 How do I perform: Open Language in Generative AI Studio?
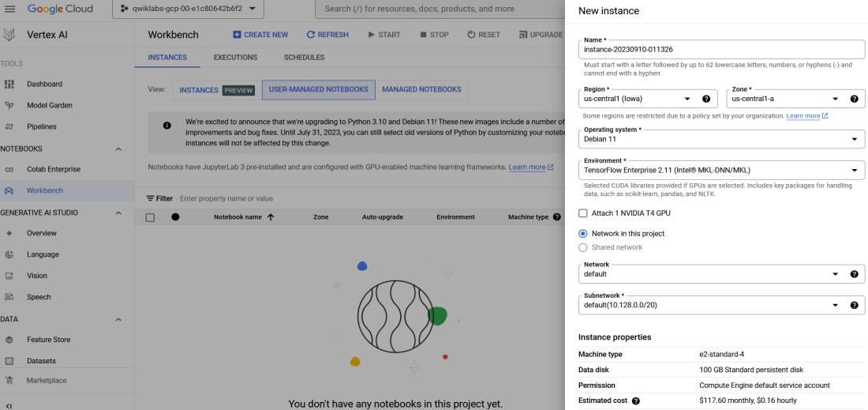tap(43, 254)
